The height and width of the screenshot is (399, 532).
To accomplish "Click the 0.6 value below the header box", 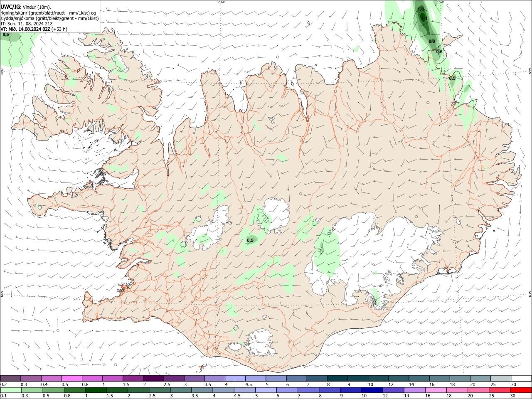I will (x=6, y=34).
